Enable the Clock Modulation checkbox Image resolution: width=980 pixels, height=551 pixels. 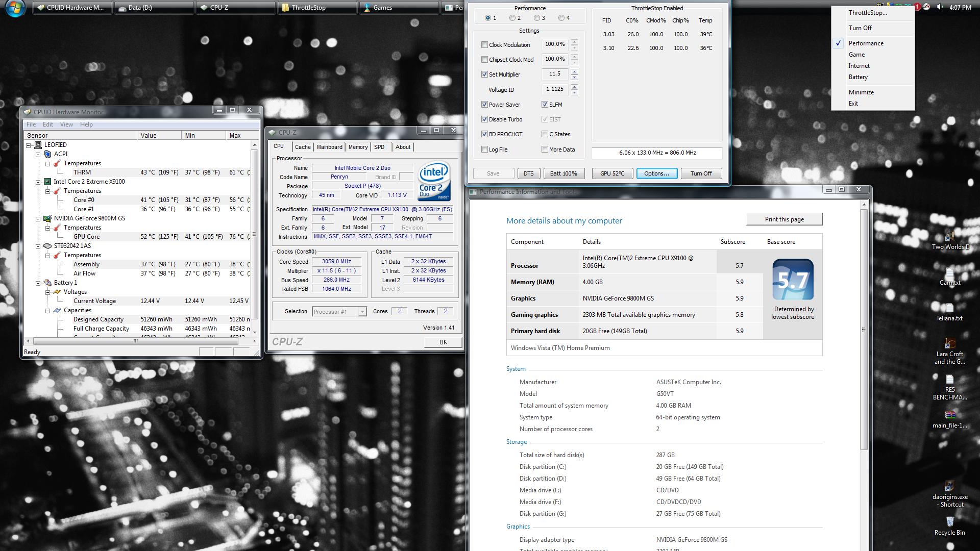[x=484, y=45]
